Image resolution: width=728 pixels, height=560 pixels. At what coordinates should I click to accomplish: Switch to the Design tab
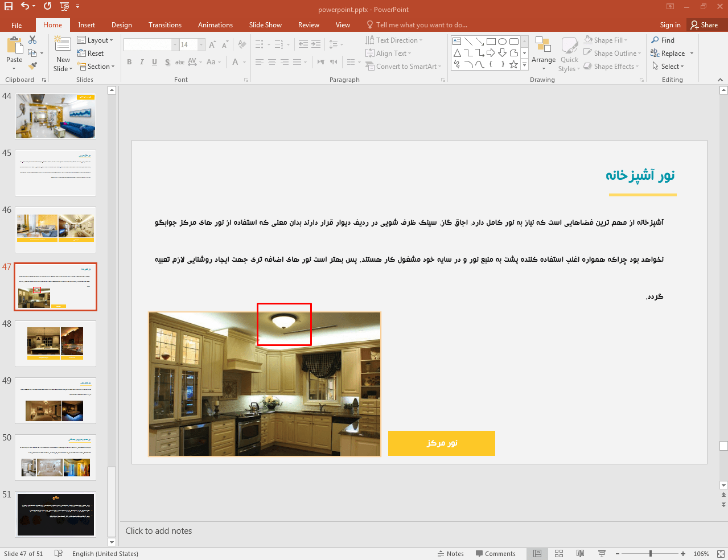[121, 25]
